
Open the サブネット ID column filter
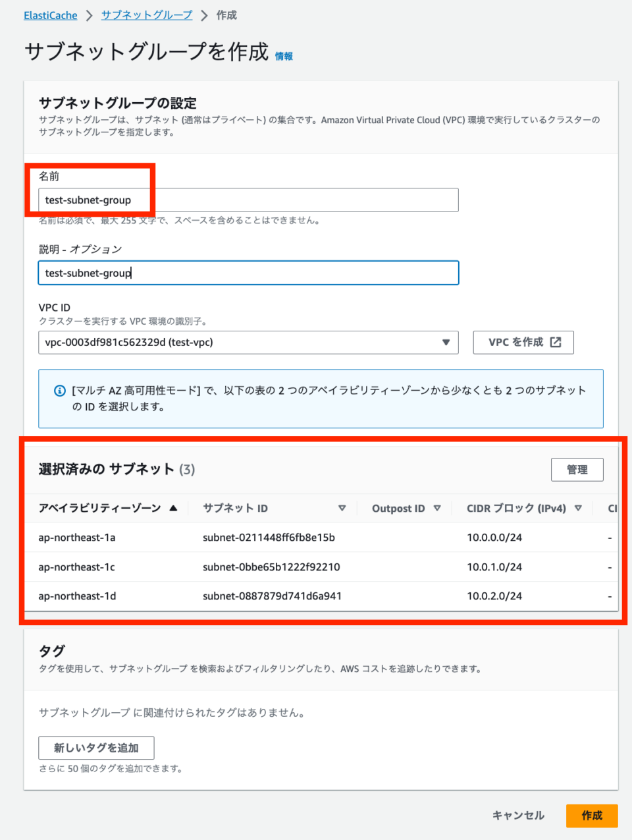[x=343, y=508]
